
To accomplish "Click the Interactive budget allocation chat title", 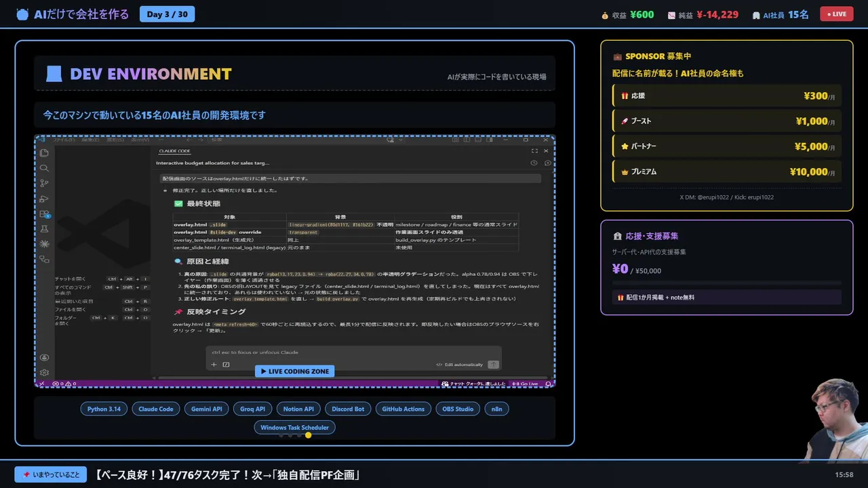I will (212, 163).
